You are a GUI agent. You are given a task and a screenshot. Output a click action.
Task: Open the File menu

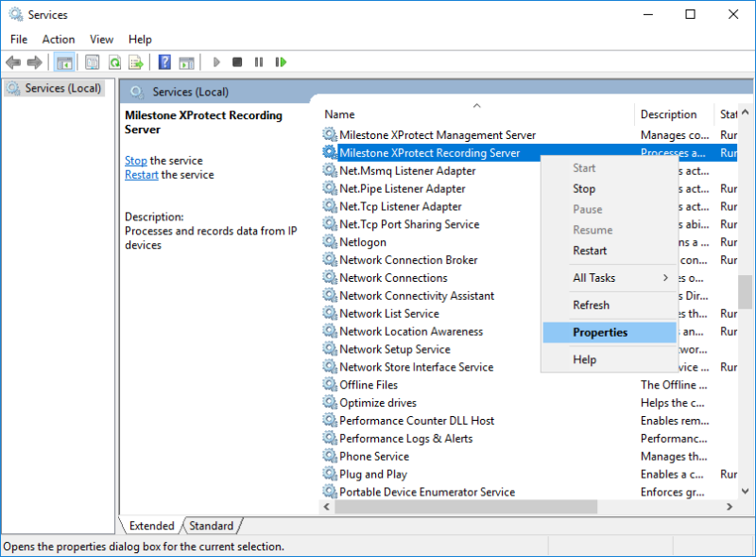pyautogui.click(x=19, y=39)
